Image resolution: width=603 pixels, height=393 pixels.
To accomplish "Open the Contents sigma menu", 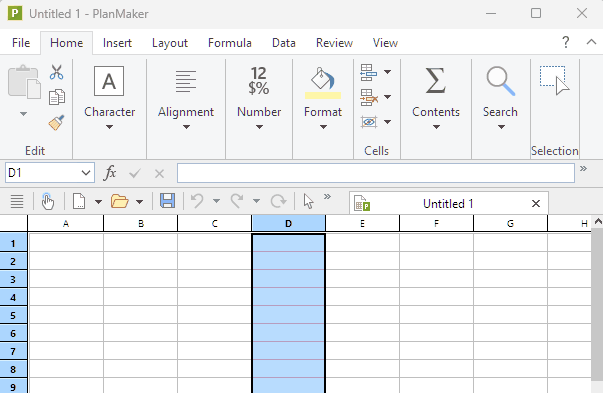I will pos(436,98).
